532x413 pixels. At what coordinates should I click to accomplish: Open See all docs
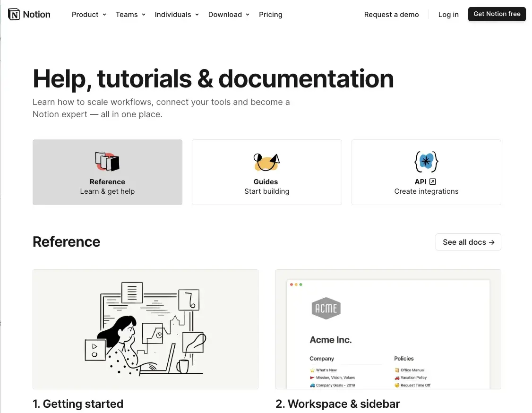point(468,242)
